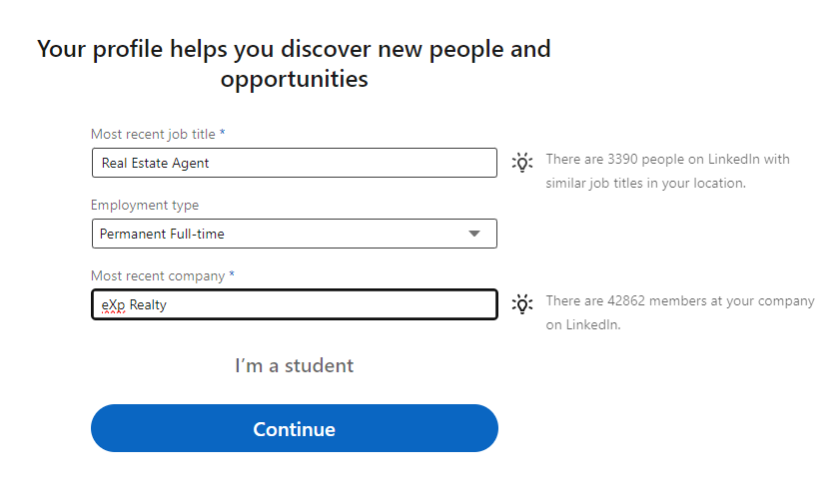
Task: Click the Continue button
Action: [294, 429]
